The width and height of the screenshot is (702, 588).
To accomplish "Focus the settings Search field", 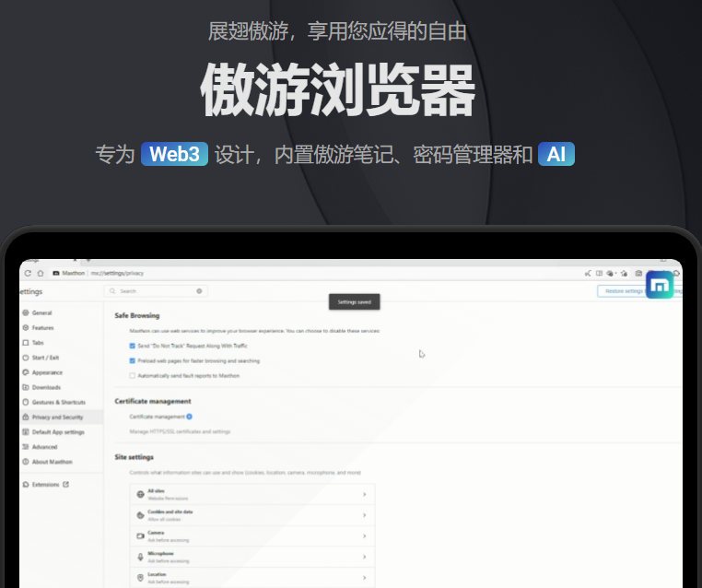I will click(x=156, y=291).
